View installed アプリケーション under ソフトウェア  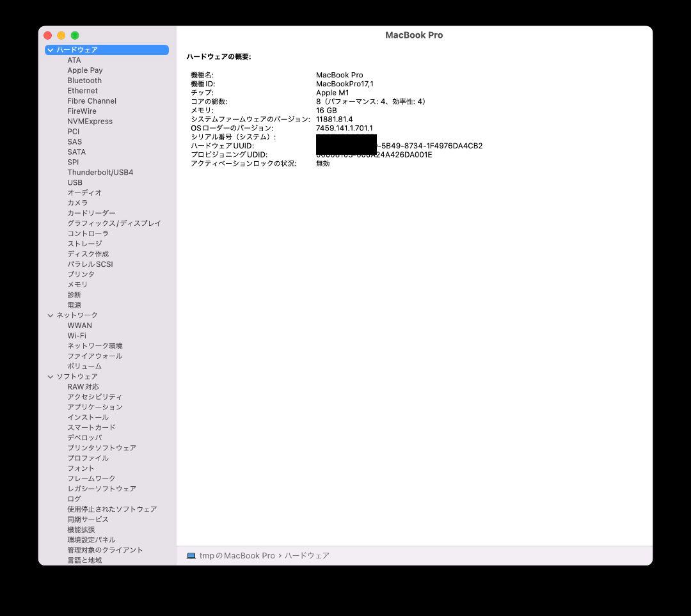pyautogui.click(x=93, y=407)
